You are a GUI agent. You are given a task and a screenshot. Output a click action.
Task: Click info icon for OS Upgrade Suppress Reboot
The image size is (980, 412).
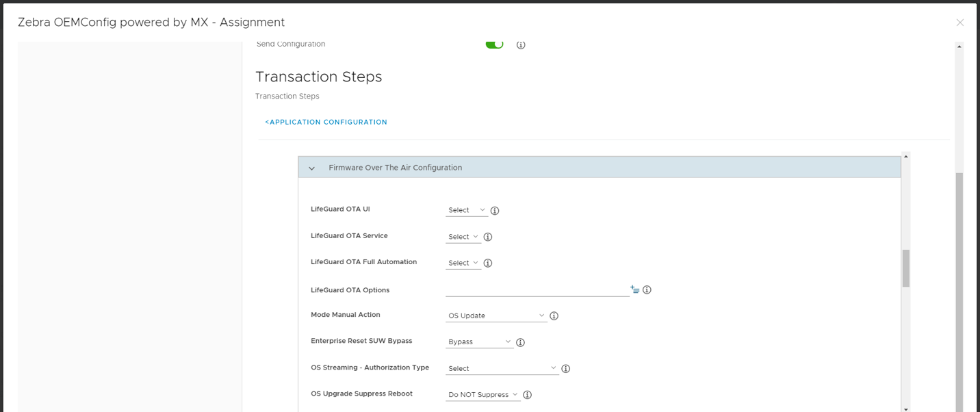coord(527,395)
